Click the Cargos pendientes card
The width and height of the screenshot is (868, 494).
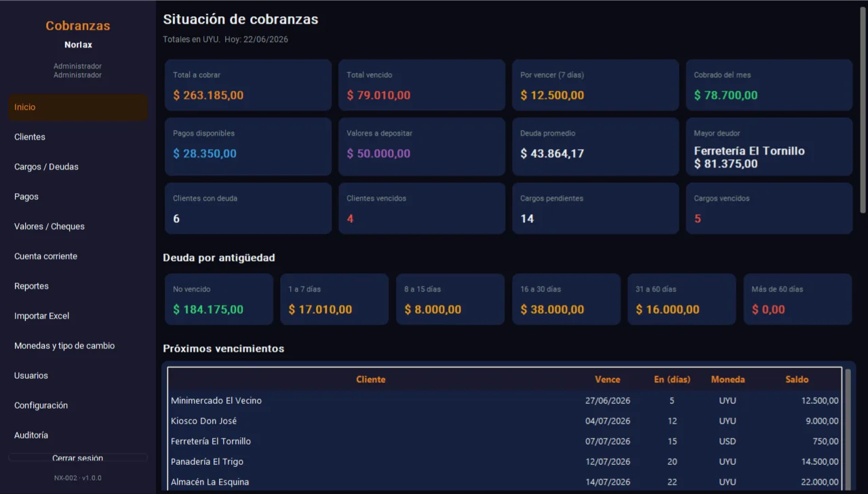pos(595,209)
